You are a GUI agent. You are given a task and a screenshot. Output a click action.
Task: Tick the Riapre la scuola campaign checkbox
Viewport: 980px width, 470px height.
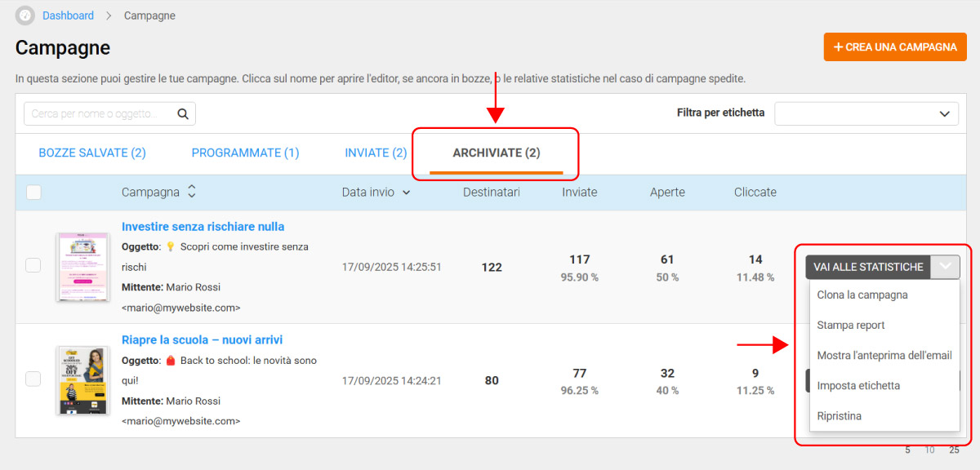[33, 379]
